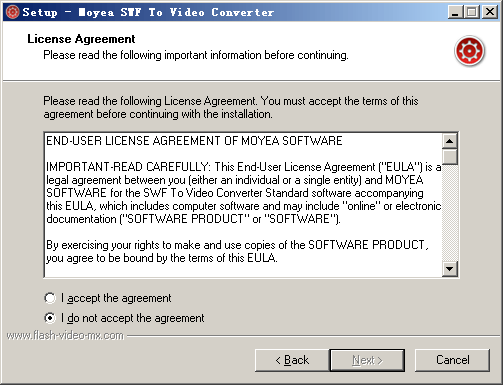
Task: Click the "IMPORTANT-READ CAREFULLY" paragraph in license
Action: 244,193
